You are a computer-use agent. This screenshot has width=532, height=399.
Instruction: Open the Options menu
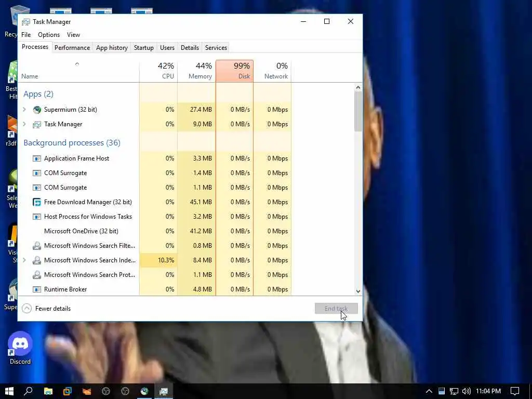[x=49, y=35]
